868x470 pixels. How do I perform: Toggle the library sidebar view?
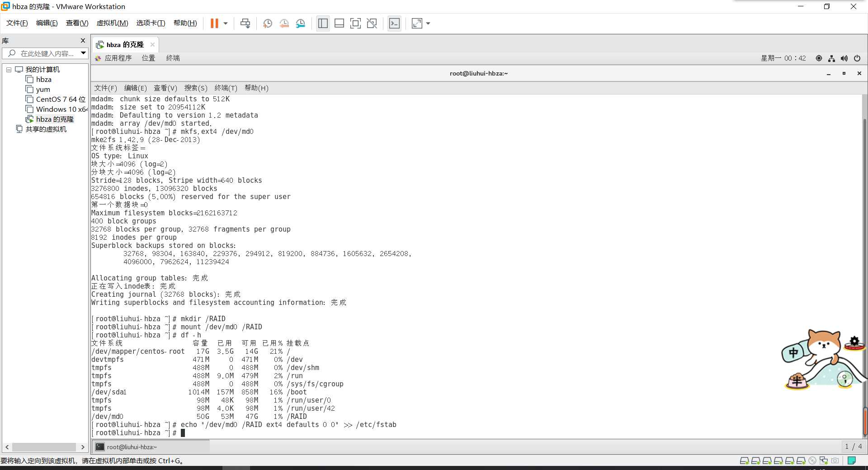(323, 23)
